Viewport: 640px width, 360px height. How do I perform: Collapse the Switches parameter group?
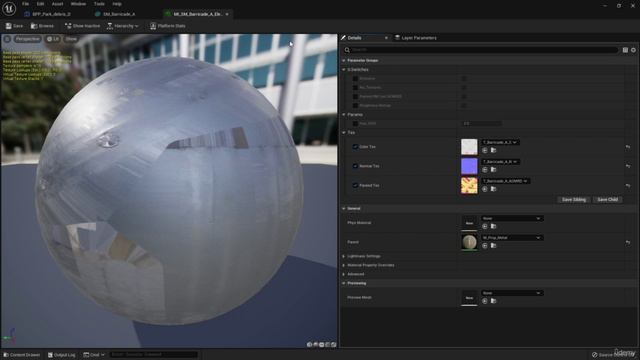coord(344,69)
